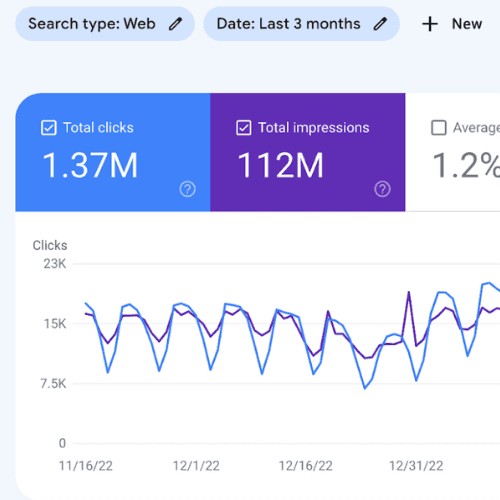Edit the Search type: Web filter
The image size is (500, 500).
175,24
